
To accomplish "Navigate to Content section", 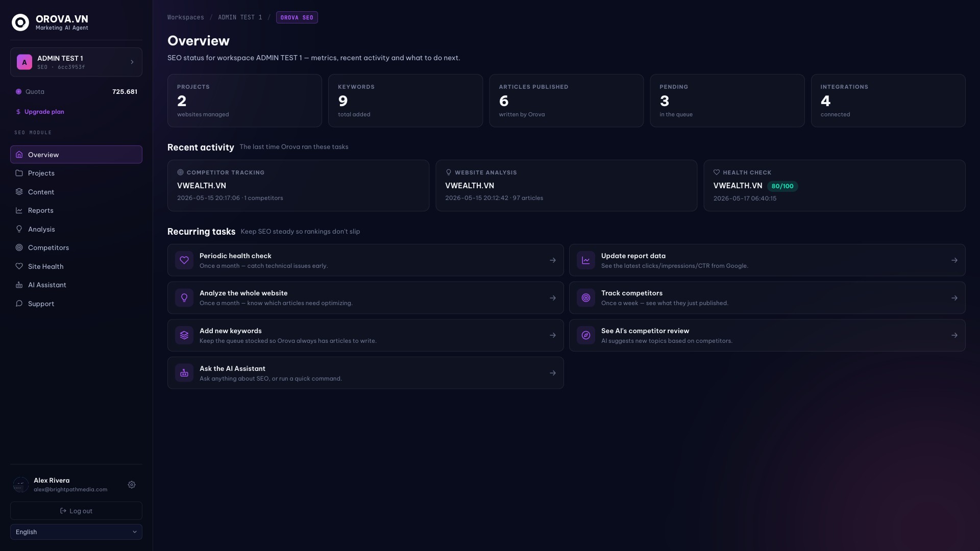I will pyautogui.click(x=76, y=192).
